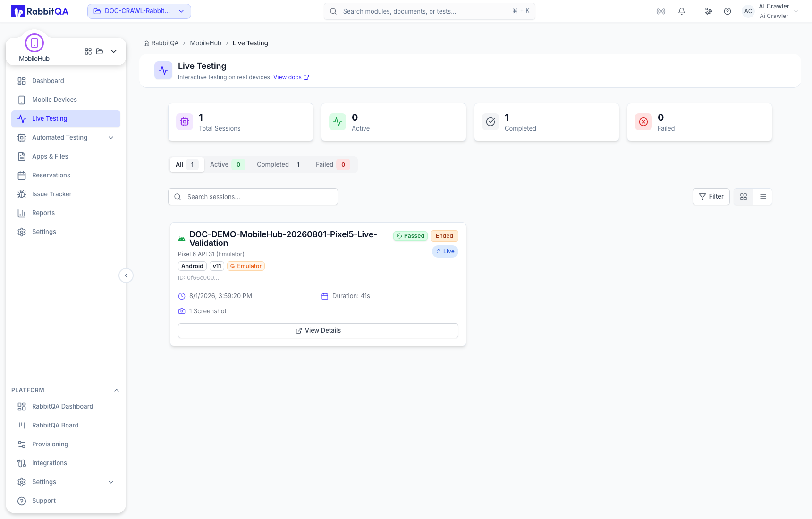Open Mobile Devices page

point(66,100)
